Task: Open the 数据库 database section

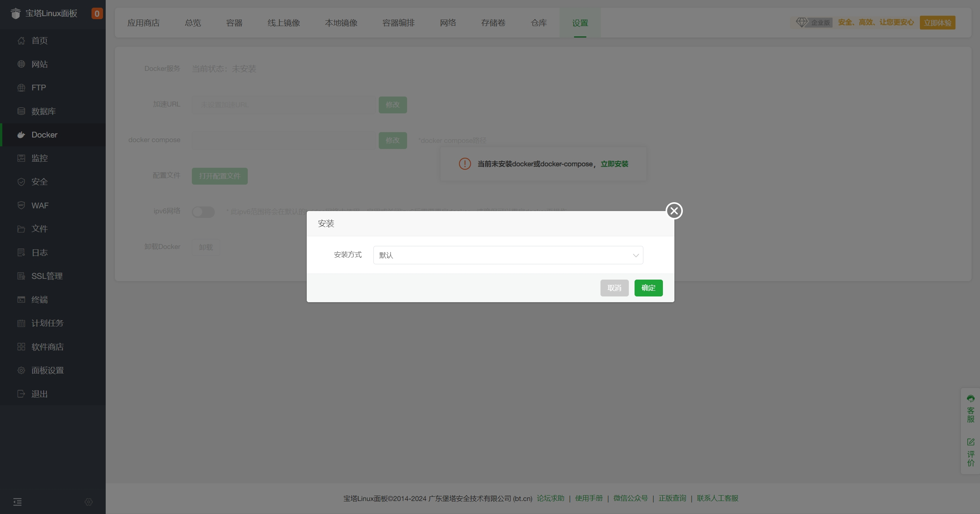Action: 21,111
